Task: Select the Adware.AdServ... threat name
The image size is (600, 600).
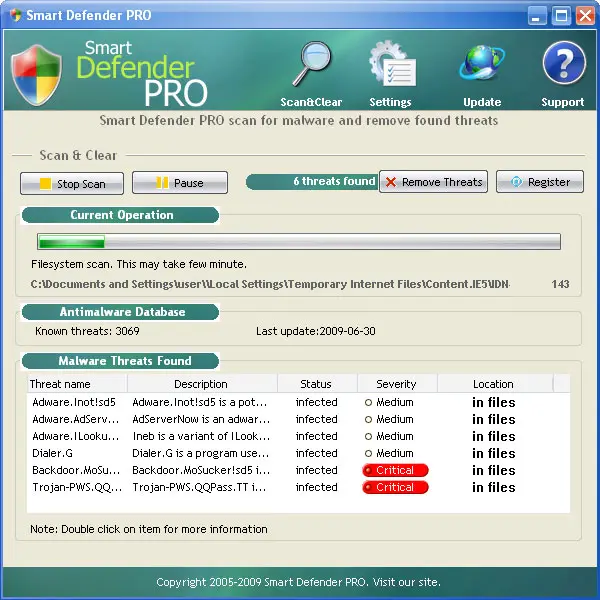Action: click(x=75, y=419)
